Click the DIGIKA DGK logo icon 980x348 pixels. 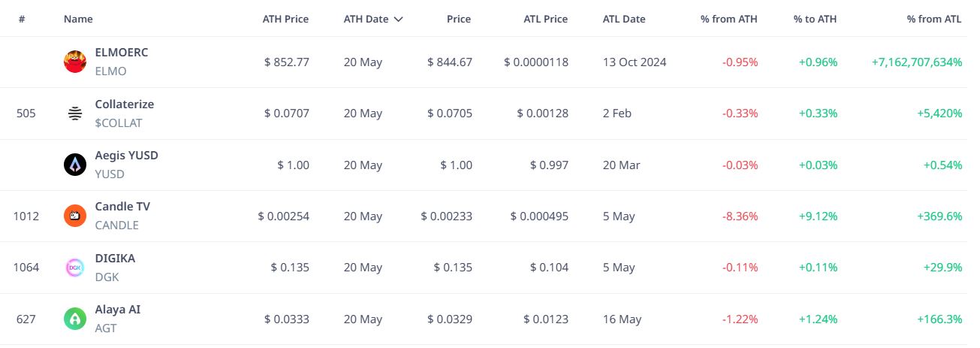coord(75,268)
